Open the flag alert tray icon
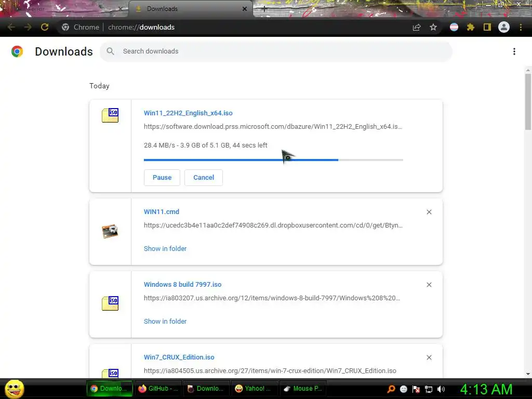Viewport: 532px width, 399px height. [416, 389]
